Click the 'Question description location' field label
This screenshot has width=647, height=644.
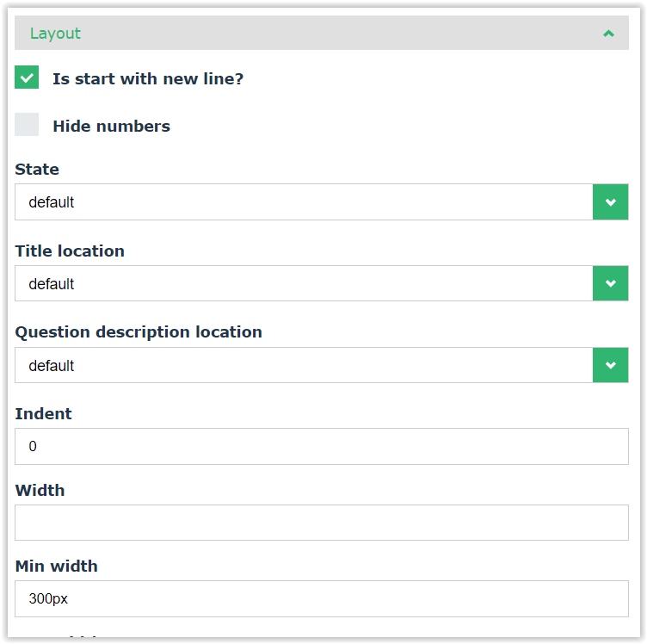pyautogui.click(x=139, y=332)
